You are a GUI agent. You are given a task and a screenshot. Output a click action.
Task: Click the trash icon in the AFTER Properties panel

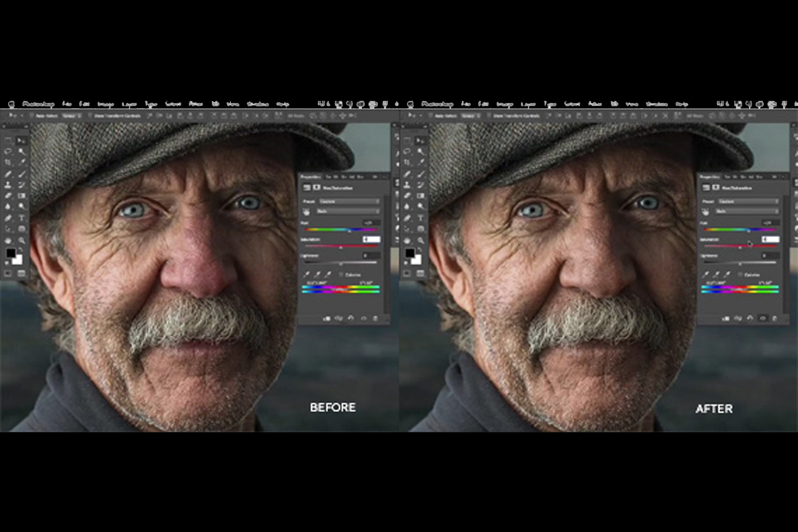[774, 318]
